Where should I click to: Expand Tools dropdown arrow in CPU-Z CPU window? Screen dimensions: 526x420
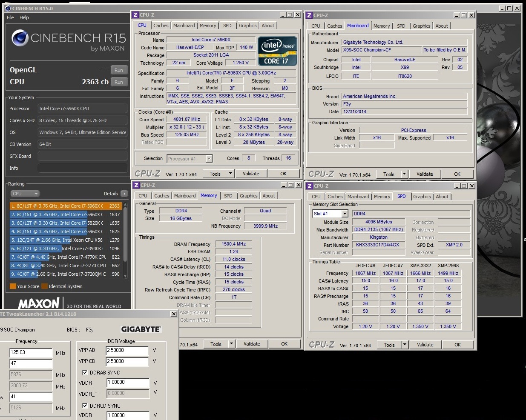point(230,174)
